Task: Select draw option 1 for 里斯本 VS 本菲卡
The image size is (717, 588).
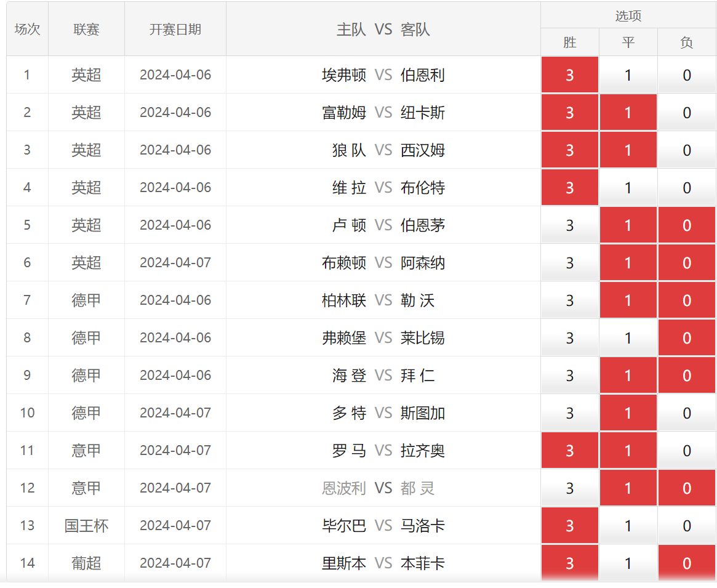Action: pyautogui.click(x=628, y=562)
